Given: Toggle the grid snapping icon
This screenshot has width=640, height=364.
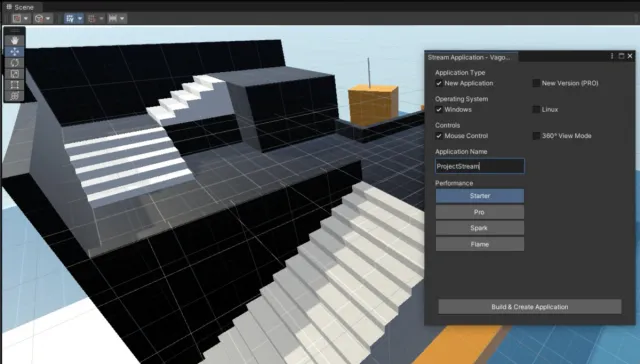Looking at the screenshot, I should pyautogui.click(x=92, y=18).
